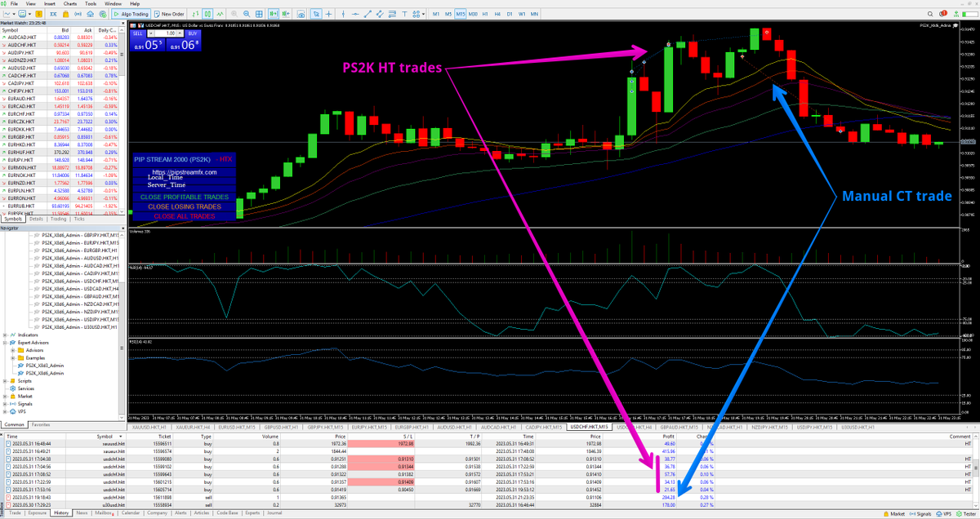Image resolution: width=980 pixels, height=519 pixels.
Task: Select the H1 timeframe
Action: coord(485,14)
